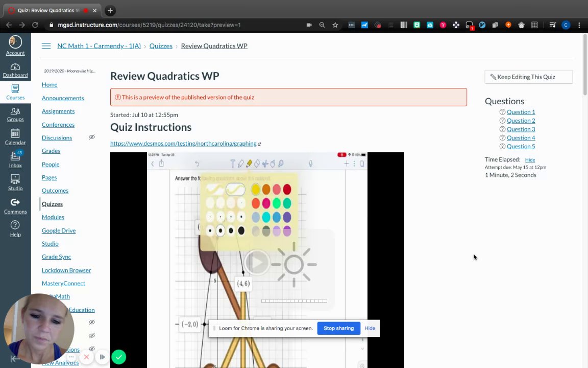Screen dimensions: 588x368
Task: Open the Chrome profile avatar C
Action: point(566,25)
